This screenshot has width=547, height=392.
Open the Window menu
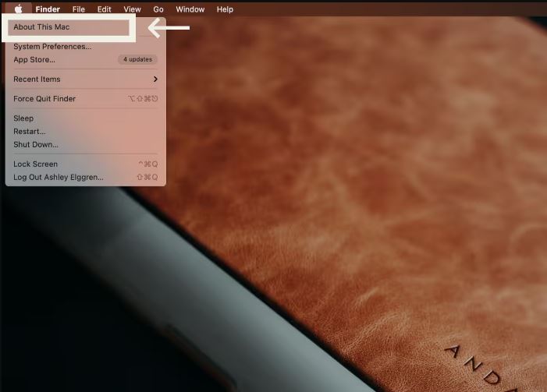190,9
